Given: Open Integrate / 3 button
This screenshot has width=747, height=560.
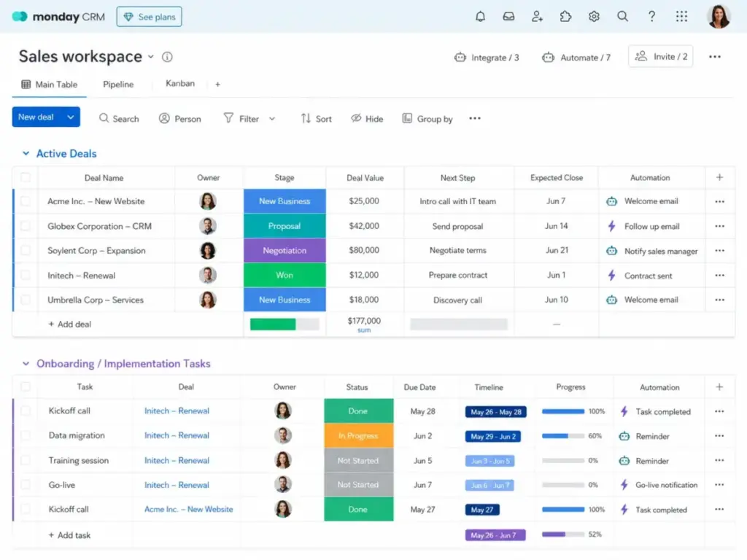Looking at the screenshot, I should tap(487, 57).
